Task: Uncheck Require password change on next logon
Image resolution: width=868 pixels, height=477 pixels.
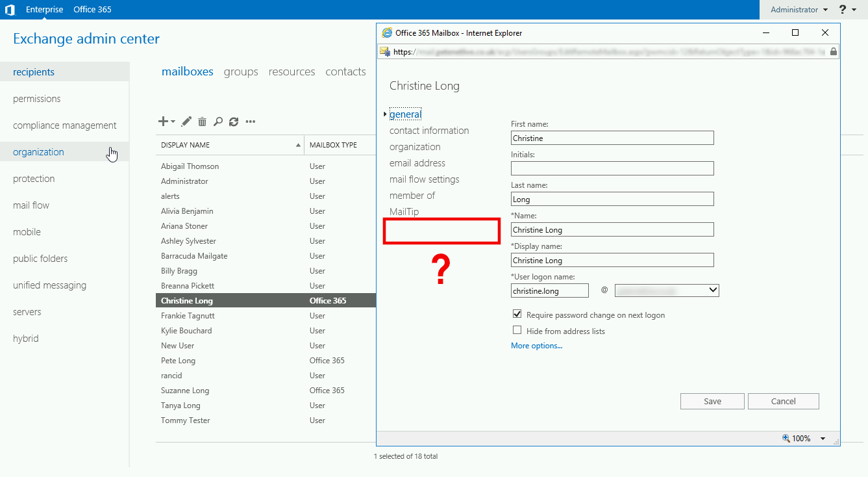Action: point(517,314)
